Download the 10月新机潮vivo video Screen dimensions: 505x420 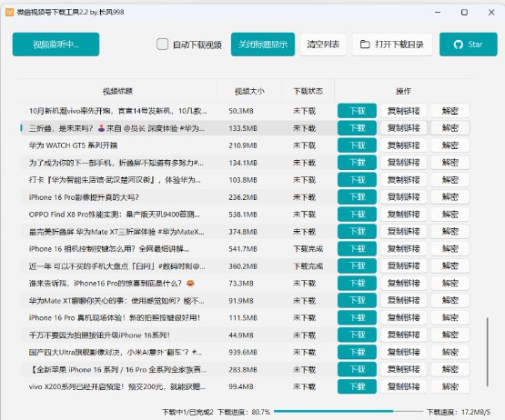coord(357,111)
